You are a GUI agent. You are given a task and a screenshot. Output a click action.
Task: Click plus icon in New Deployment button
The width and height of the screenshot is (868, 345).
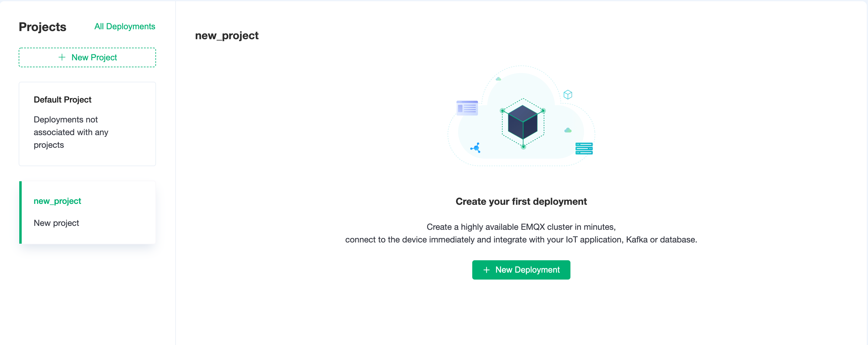(x=486, y=270)
